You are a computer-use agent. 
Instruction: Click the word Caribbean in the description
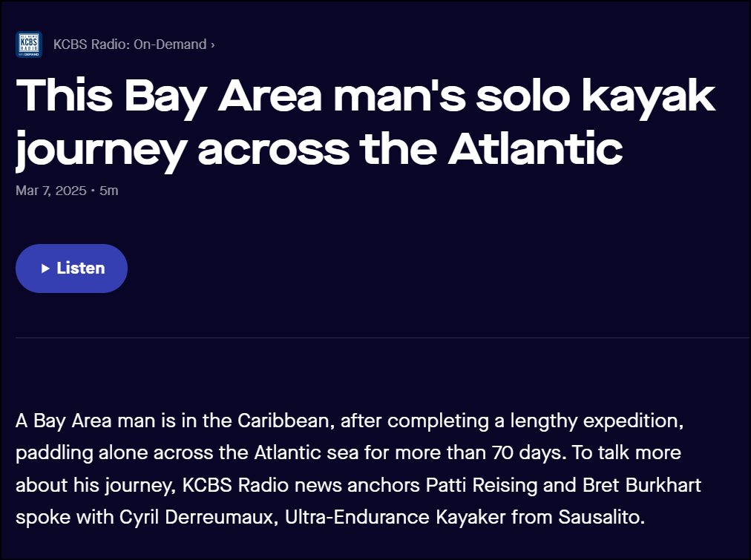click(x=284, y=421)
